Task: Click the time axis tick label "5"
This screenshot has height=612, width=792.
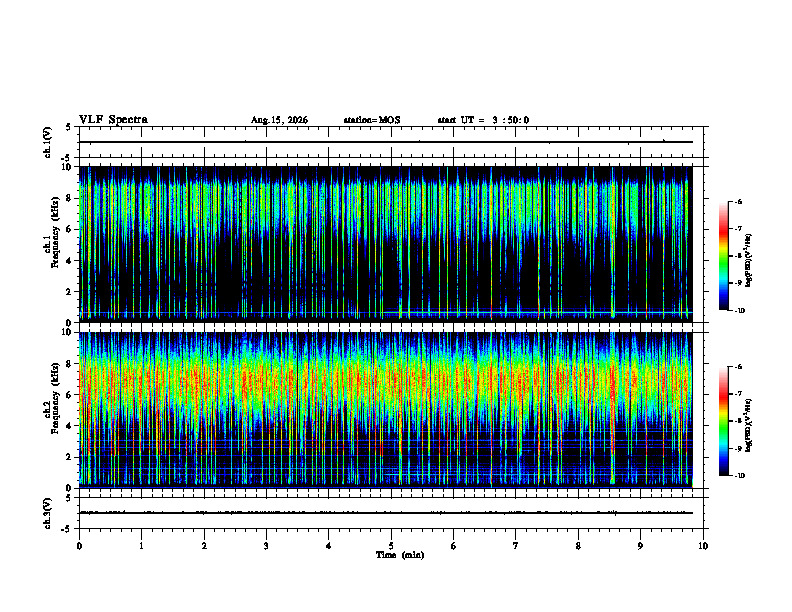Action: (391, 545)
